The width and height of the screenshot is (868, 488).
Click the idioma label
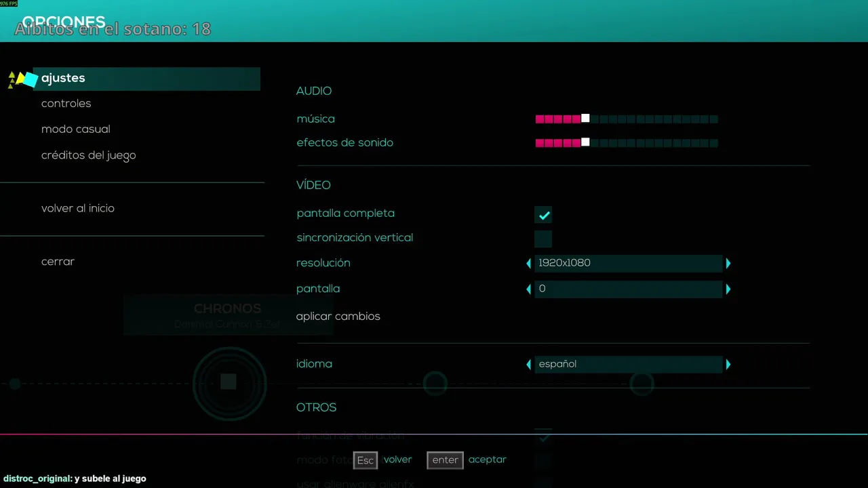(x=314, y=364)
